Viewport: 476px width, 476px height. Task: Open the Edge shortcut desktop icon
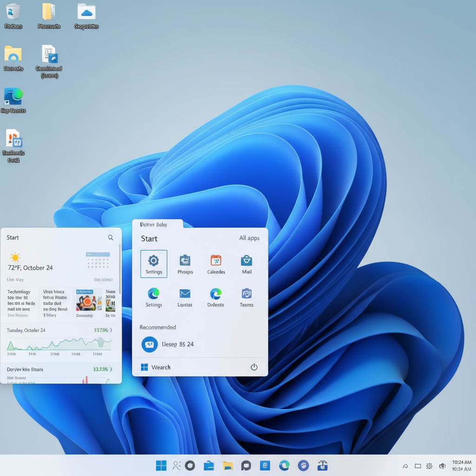[x=13, y=100]
